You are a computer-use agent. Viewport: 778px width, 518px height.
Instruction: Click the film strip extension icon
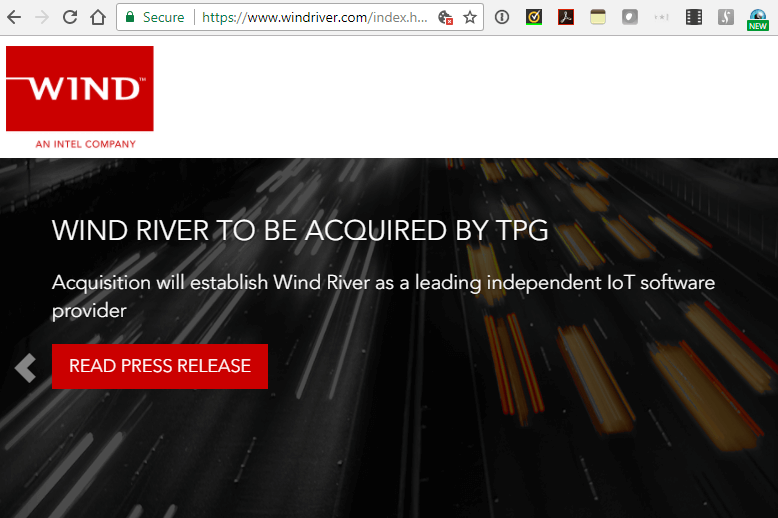click(694, 17)
